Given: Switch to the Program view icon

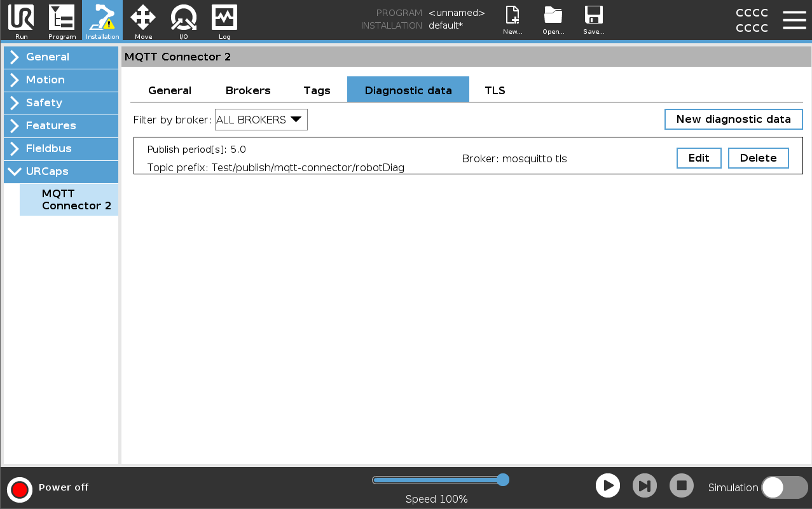Looking at the screenshot, I should click(x=62, y=20).
